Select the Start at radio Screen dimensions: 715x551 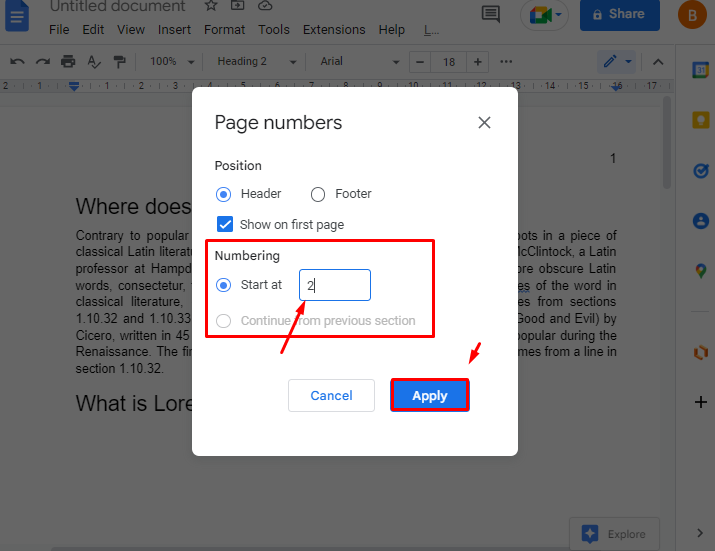coord(223,285)
